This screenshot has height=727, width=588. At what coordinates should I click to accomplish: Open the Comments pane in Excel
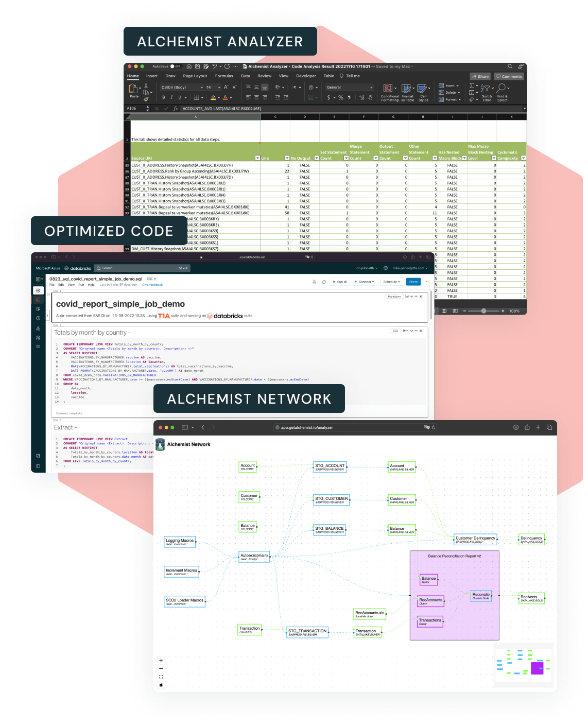[509, 76]
